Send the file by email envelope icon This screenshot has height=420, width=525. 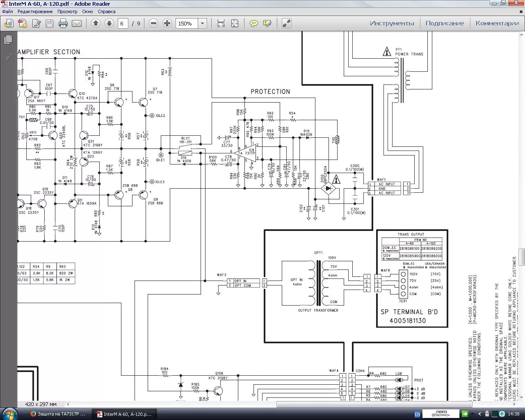[77, 23]
